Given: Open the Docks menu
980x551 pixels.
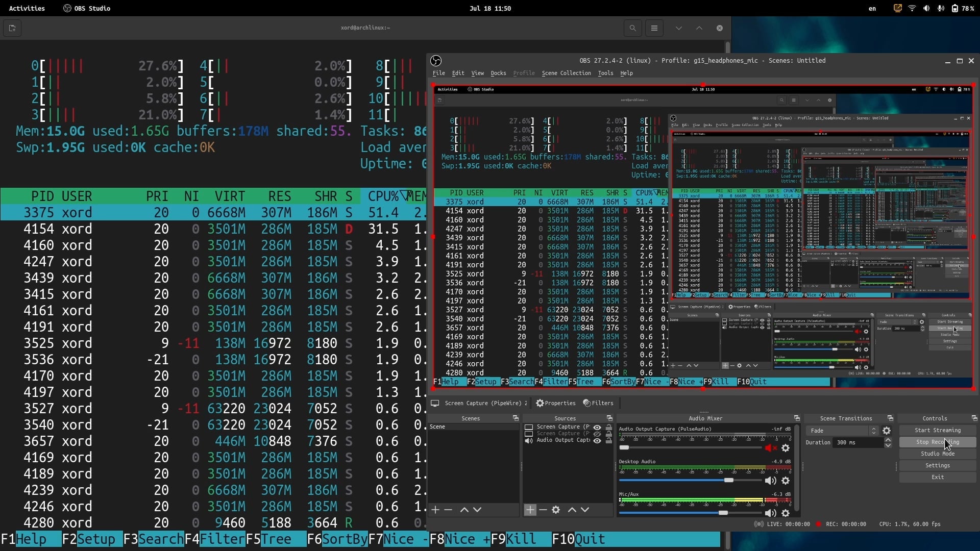Looking at the screenshot, I should 498,73.
